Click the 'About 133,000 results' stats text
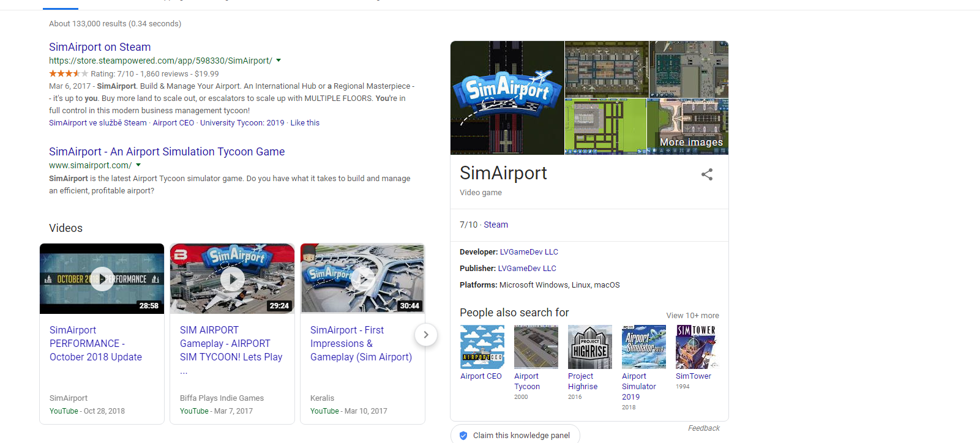The image size is (980, 443). [x=115, y=24]
